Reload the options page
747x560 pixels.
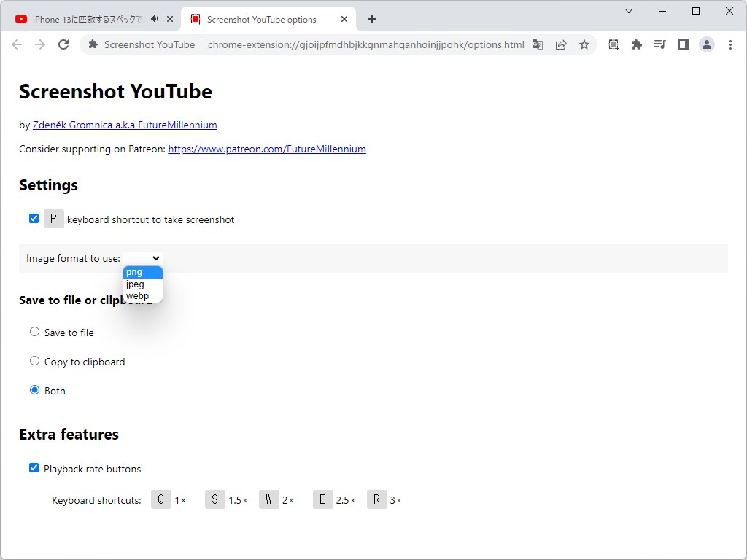(63, 44)
